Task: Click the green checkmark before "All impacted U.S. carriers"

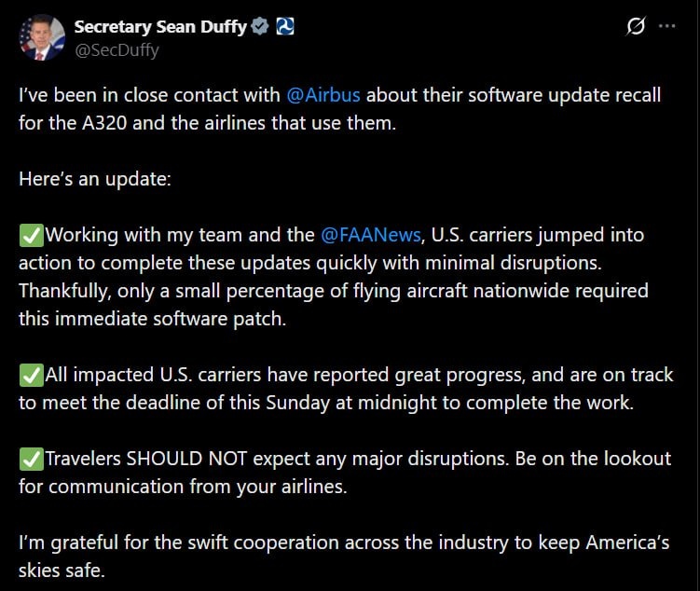Action: [x=31, y=375]
